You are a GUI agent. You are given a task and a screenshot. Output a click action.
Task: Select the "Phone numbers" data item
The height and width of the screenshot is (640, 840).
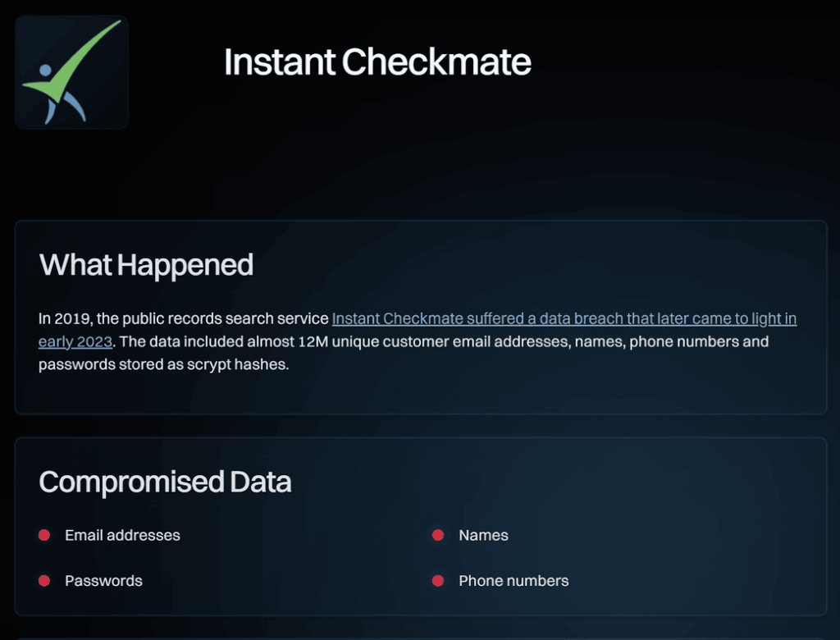(x=514, y=581)
